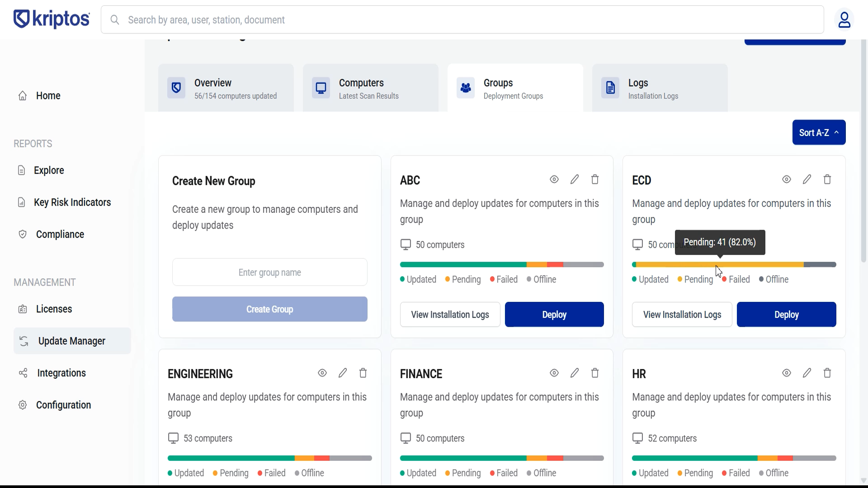This screenshot has height=488, width=868.
Task: Toggle the eye preview icon on ABC group
Action: coord(554,179)
